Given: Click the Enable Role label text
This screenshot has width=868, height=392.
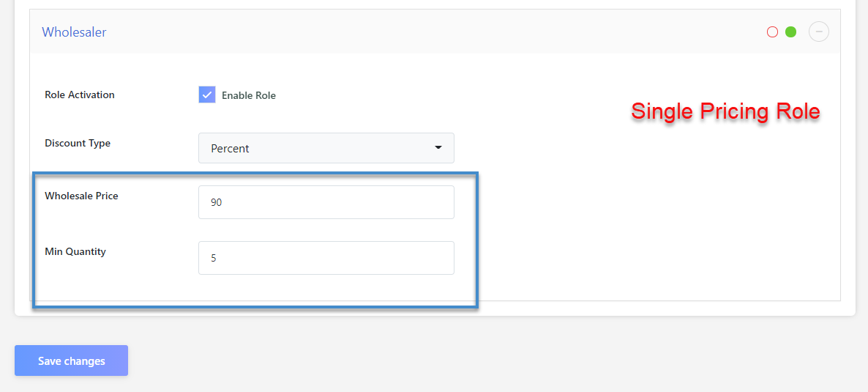Looking at the screenshot, I should pos(249,95).
